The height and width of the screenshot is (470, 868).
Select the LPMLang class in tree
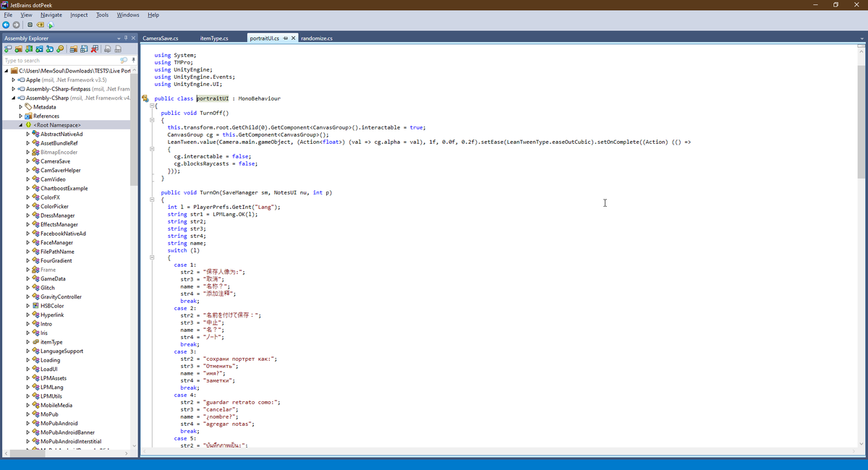click(52, 387)
